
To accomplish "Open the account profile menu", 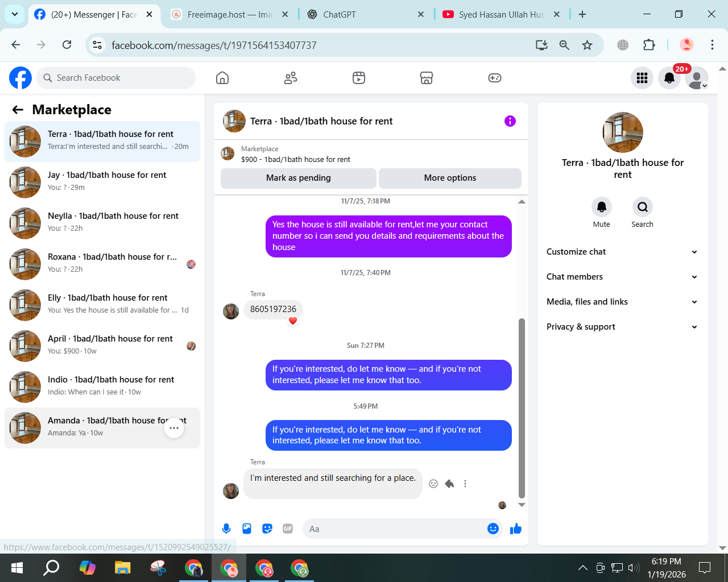I will (x=697, y=78).
